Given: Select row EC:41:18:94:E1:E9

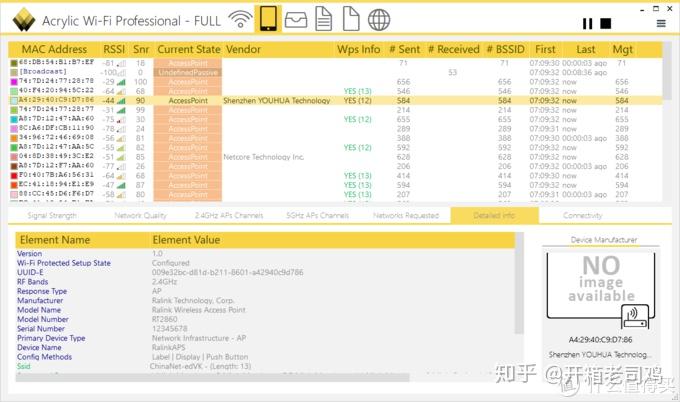Looking at the screenshot, I should click(335, 185).
